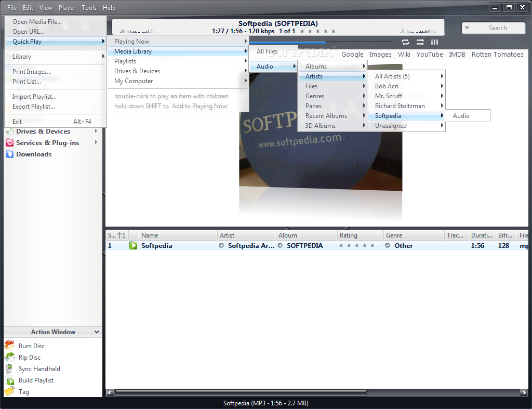Click the Wiki link

[404, 54]
